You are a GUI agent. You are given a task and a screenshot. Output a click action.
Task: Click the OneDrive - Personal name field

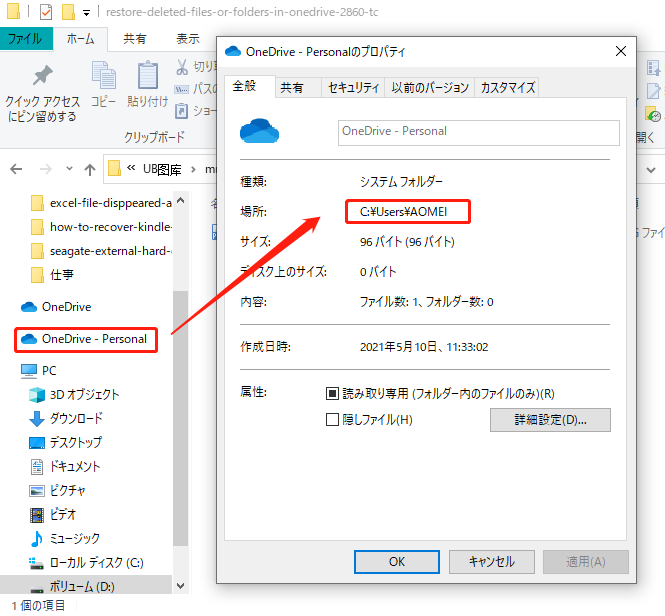point(478,132)
